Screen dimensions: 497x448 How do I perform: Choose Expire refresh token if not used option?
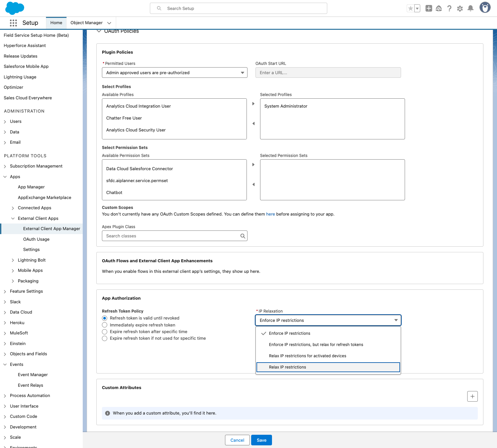[x=105, y=338]
